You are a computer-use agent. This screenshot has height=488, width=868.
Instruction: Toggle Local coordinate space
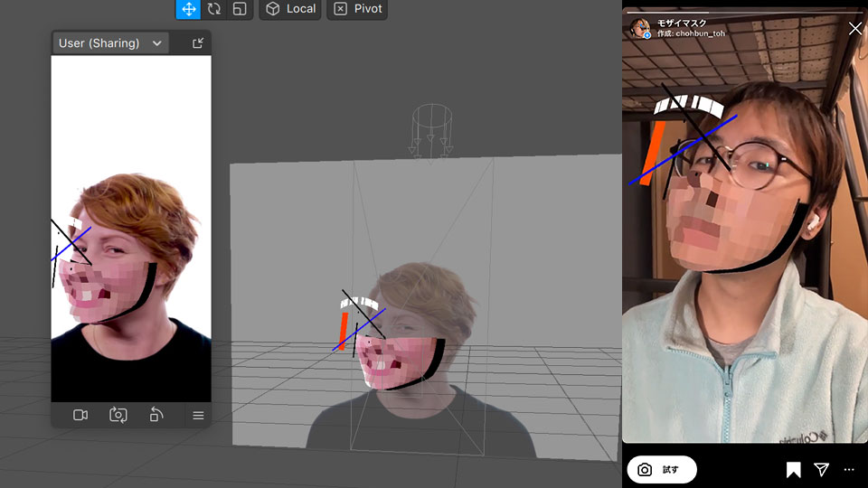[x=290, y=9]
